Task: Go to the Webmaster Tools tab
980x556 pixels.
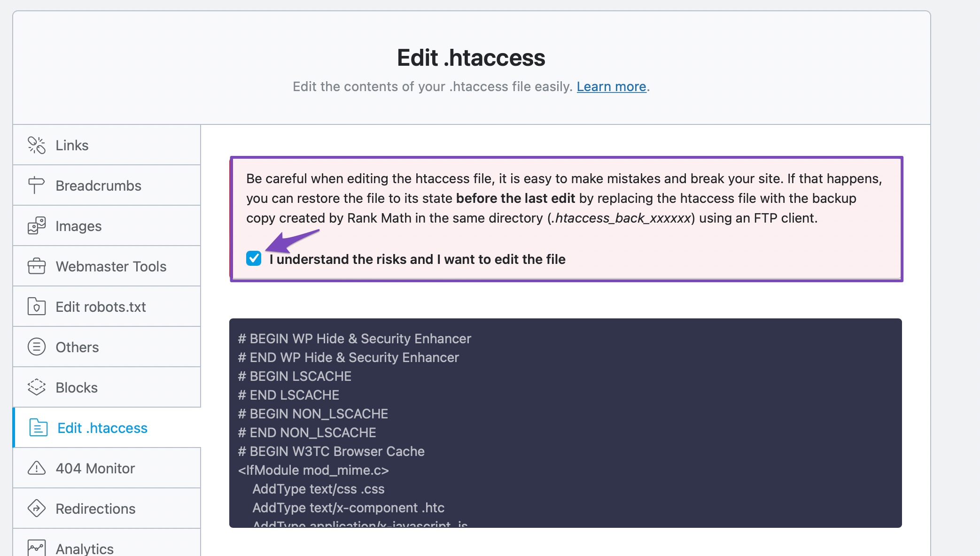Action: [x=107, y=266]
